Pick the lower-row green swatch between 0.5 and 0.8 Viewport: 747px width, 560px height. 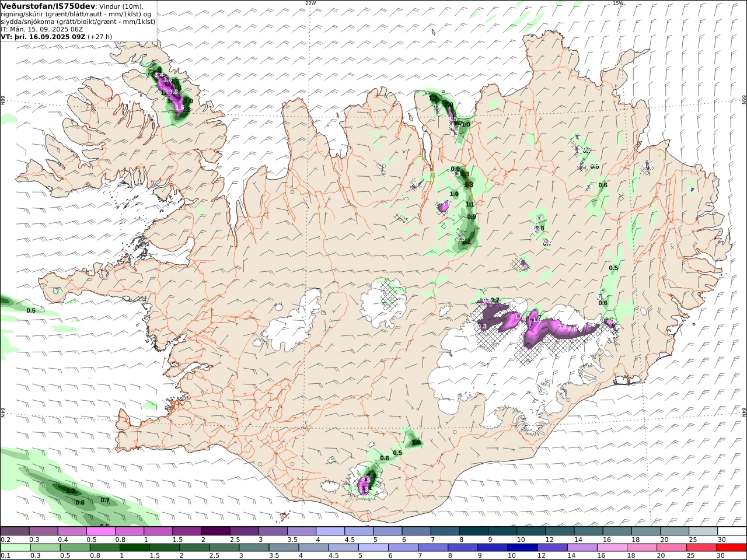point(75,548)
